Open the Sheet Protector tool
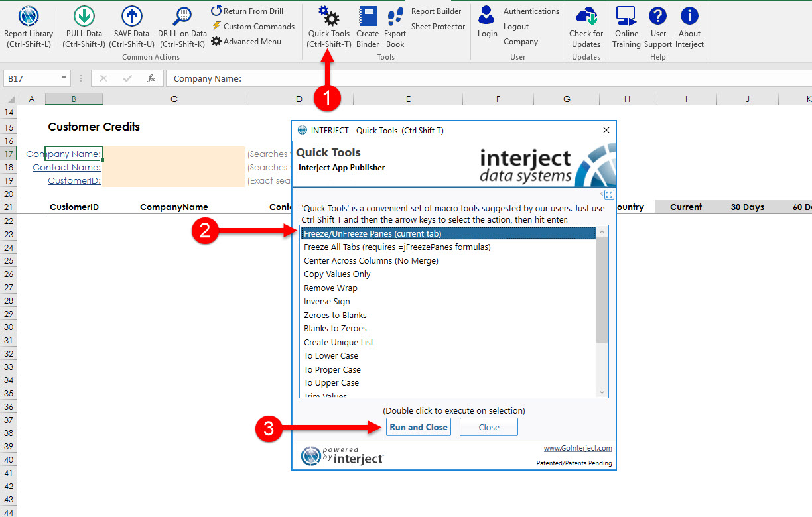The image size is (812, 517). click(x=438, y=27)
